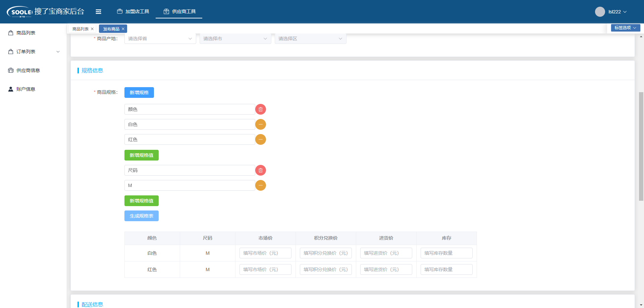Image resolution: width=644 pixels, height=308 pixels.
Task: Click 进货价 field in 白色 row
Action: (386, 253)
